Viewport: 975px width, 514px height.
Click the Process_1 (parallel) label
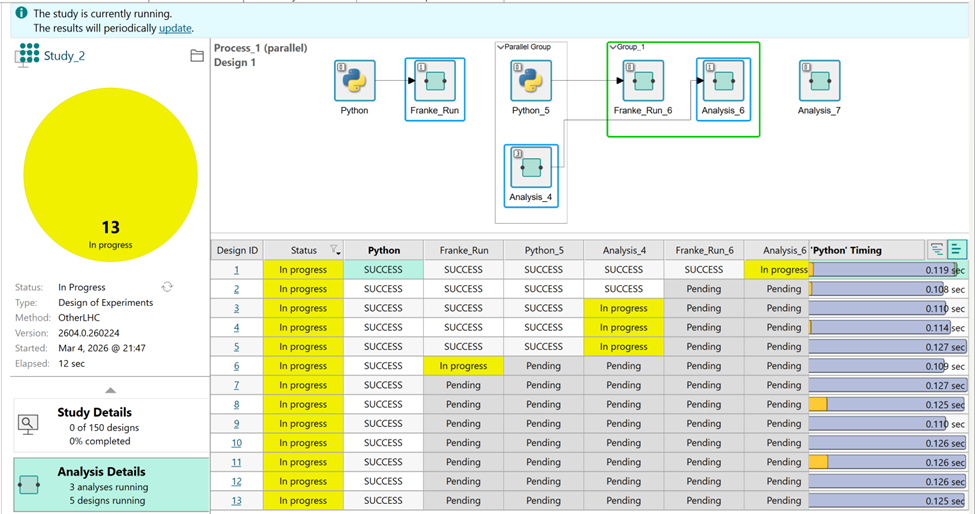pyautogui.click(x=261, y=48)
